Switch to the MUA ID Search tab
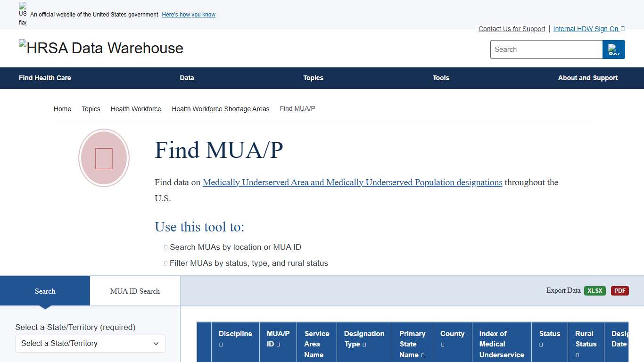The height and width of the screenshot is (362, 644). (x=134, y=291)
